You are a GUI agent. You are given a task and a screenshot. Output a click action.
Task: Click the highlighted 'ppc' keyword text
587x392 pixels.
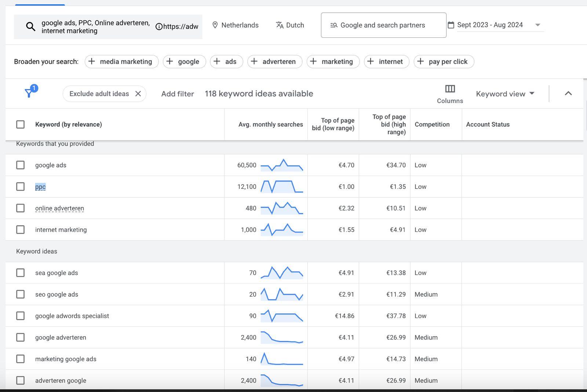[x=40, y=187]
